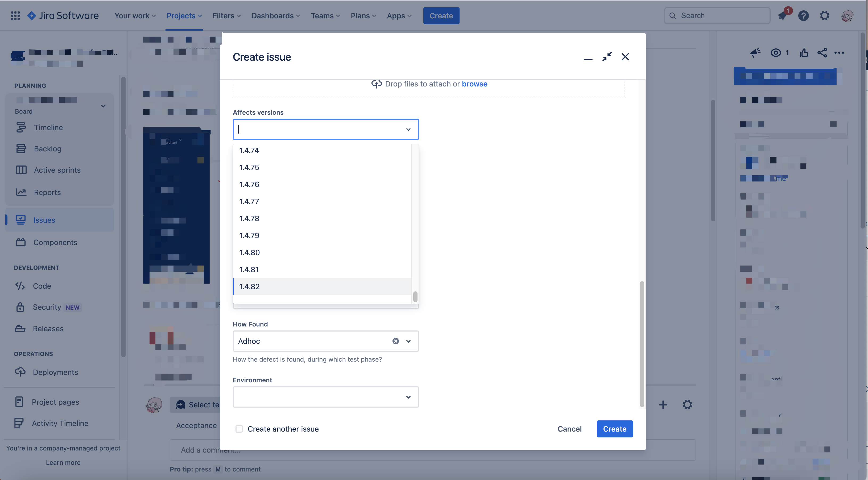Click the plus icon beside the settings gear
The width and height of the screenshot is (868, 480).
click(x=663, y=404)
